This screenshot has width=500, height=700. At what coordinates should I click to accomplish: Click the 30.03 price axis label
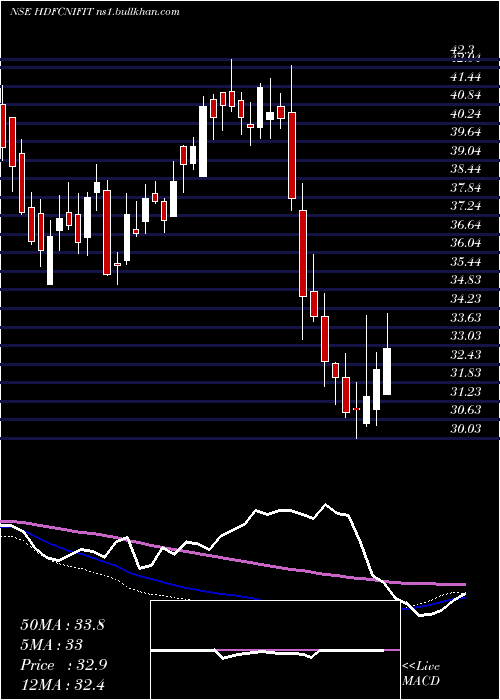click(466, 429)
